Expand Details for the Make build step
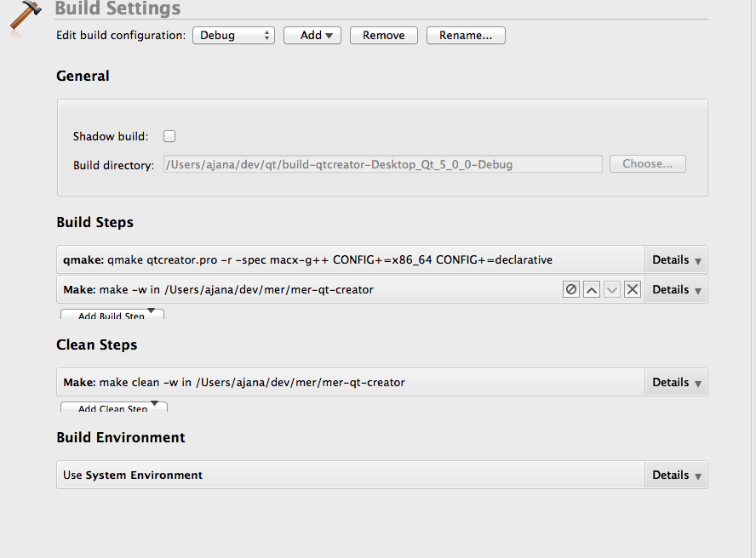The width and height of the screenshot is (756, 558). tap(676, 289)
